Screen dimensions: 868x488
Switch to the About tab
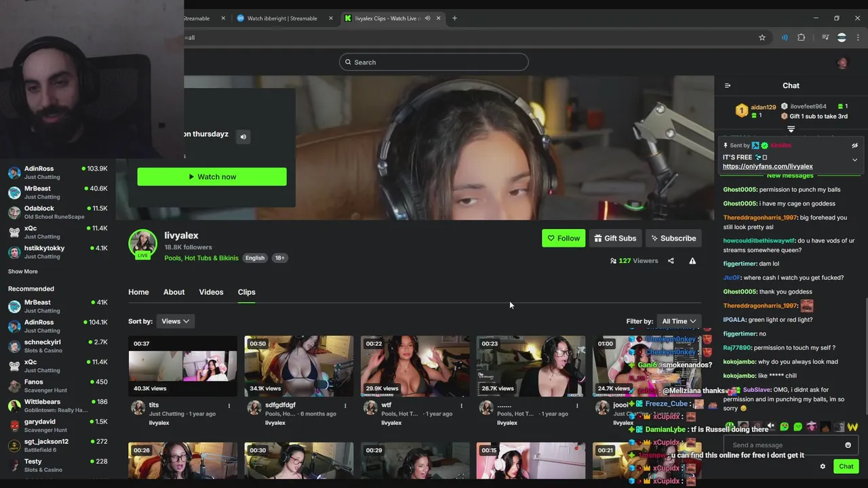[174, 292]
